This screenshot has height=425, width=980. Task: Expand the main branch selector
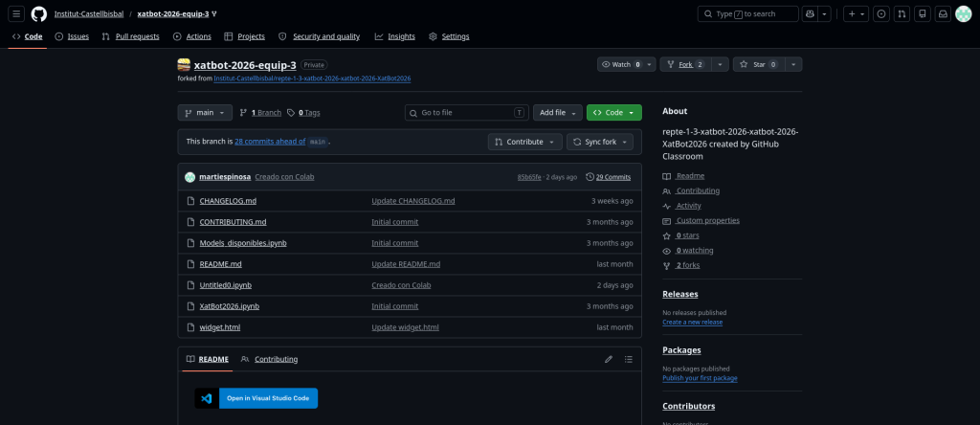click(x=205, y=112)
